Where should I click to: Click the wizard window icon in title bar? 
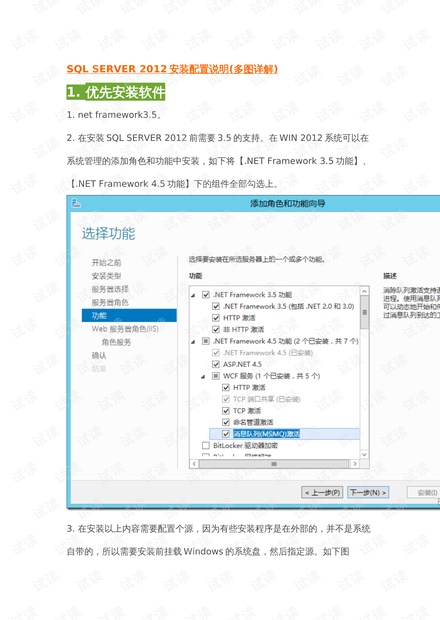76,203
